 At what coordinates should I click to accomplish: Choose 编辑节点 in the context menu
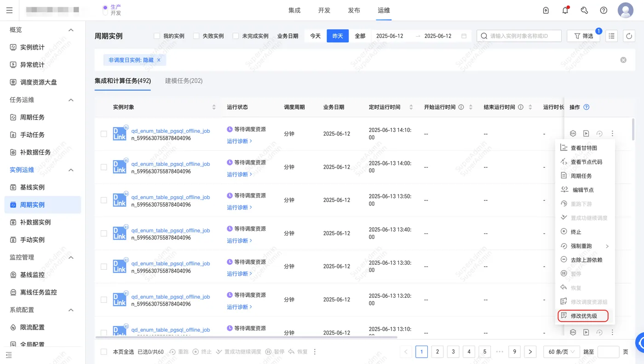[x=585, y=190]
